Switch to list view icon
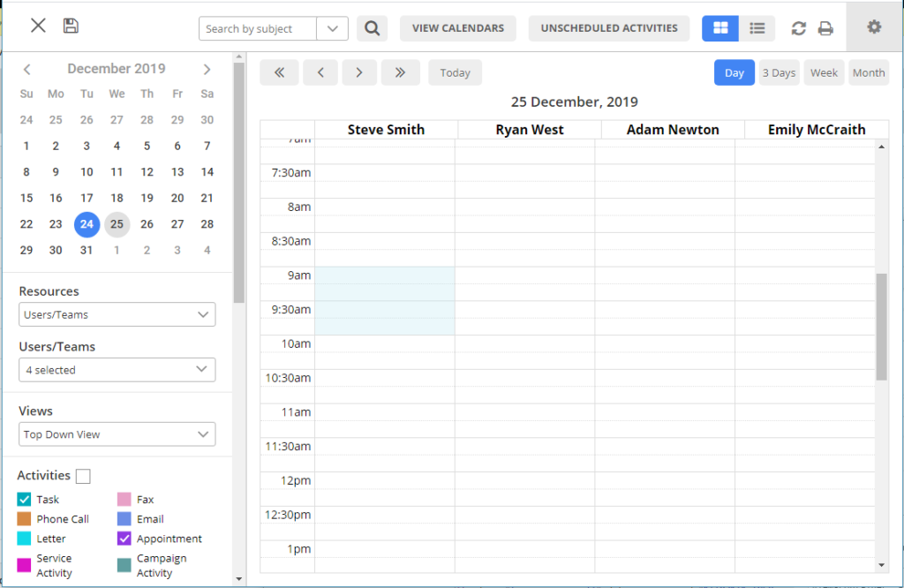The width and height of the screenshot is (904, 588). tap(757, 29)
